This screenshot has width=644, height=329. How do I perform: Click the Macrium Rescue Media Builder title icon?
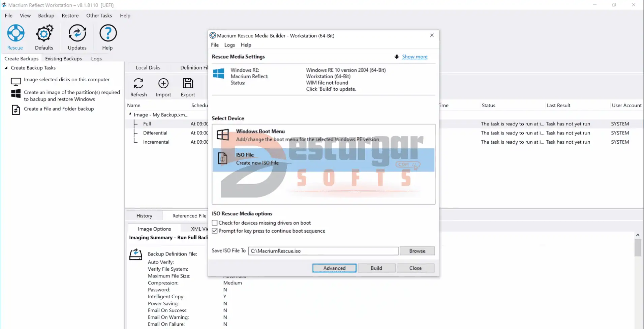point(213,35)
